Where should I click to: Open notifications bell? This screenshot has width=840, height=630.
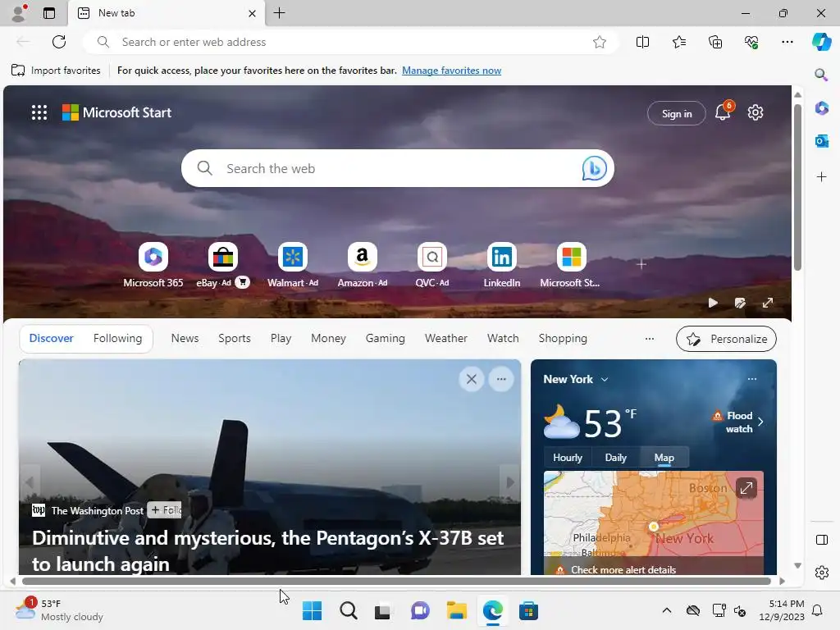(x=723, y=112)
